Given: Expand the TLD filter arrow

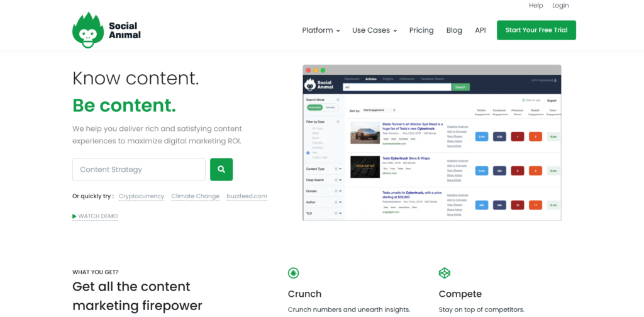Looking at the screenshot, I should 340,213.
